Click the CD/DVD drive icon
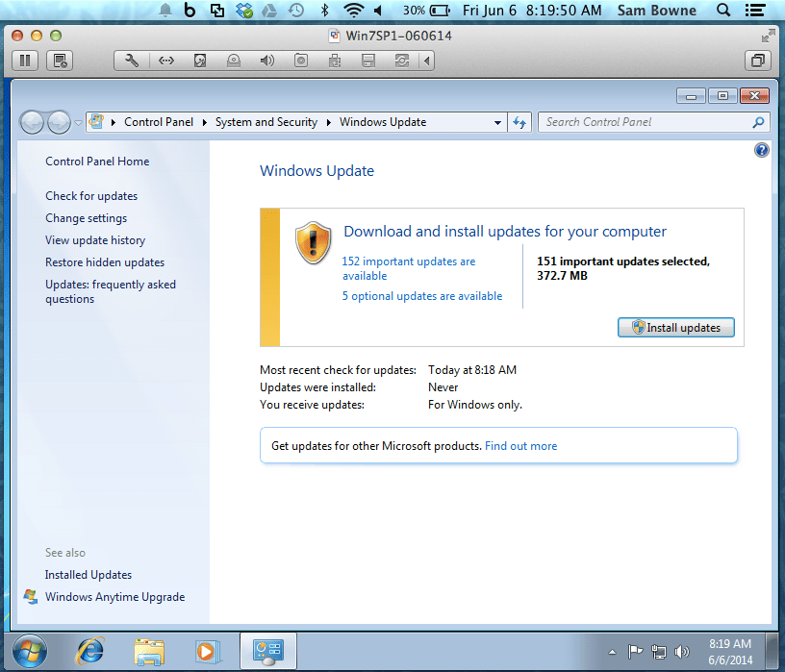Image resolution: width=785 pixels, height=672 pixels. tap(234, 61)
